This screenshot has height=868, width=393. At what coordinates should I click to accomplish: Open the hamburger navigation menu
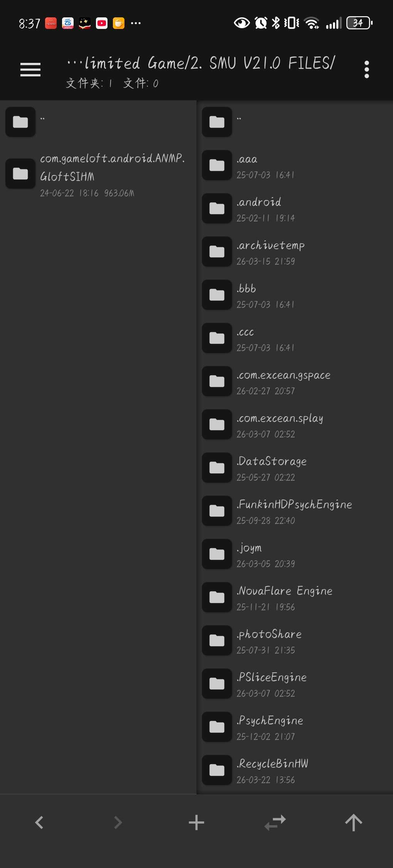(x=30, y=70)
